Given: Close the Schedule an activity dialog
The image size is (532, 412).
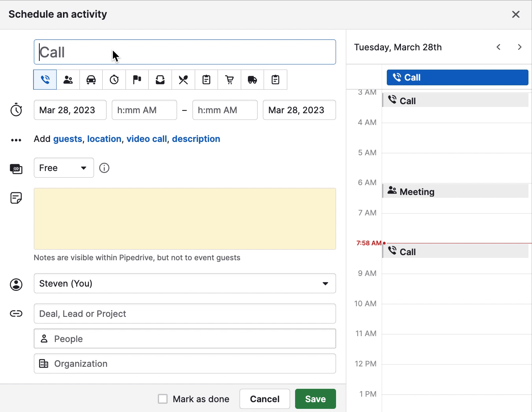Looking at the screenshot, I should click(516, 15).
